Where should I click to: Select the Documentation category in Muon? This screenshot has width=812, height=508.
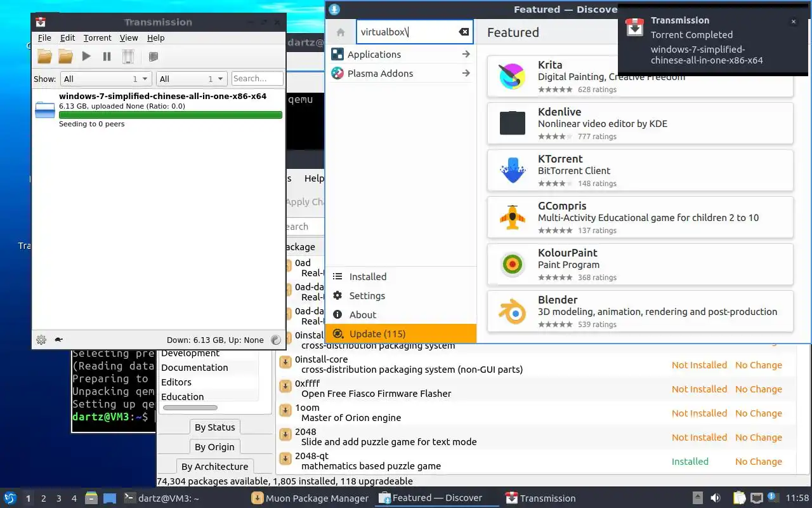pos(194,368)
